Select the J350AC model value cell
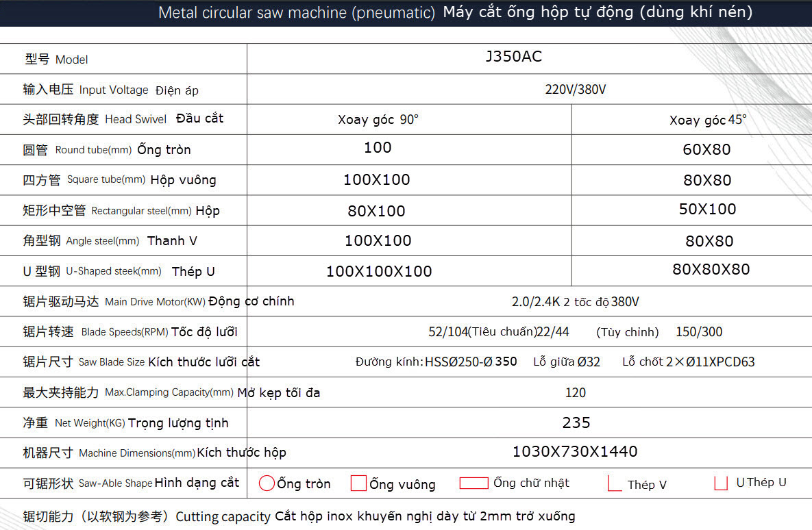812x530 pixels. [x=513, y=57]
